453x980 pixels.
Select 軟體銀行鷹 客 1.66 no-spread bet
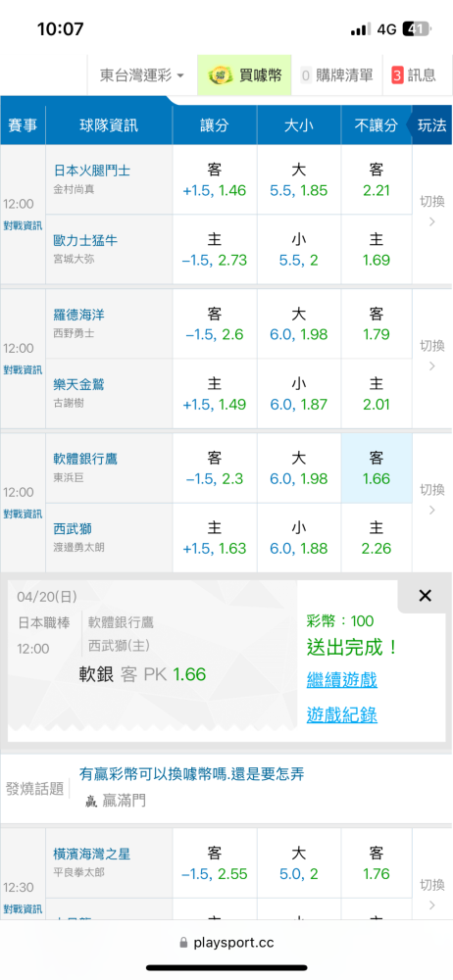coord(377,468)
